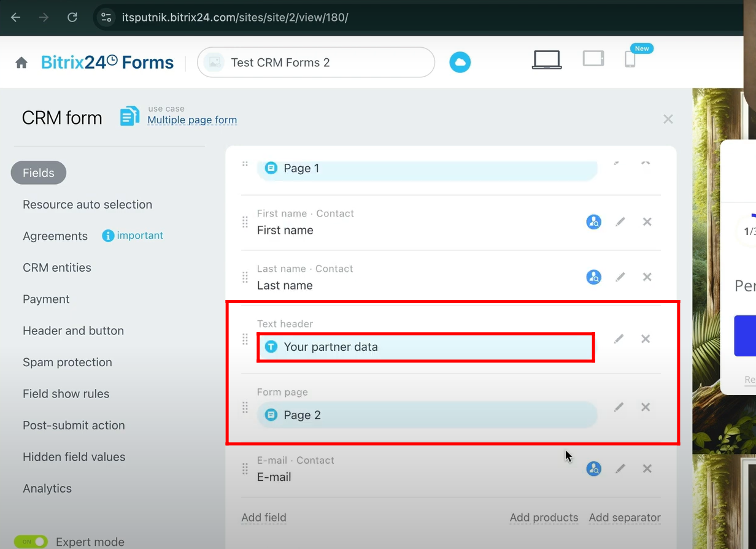Go to home via the house icon
Viewport: 756px width, 549px height.
click(x=21, y=63)
